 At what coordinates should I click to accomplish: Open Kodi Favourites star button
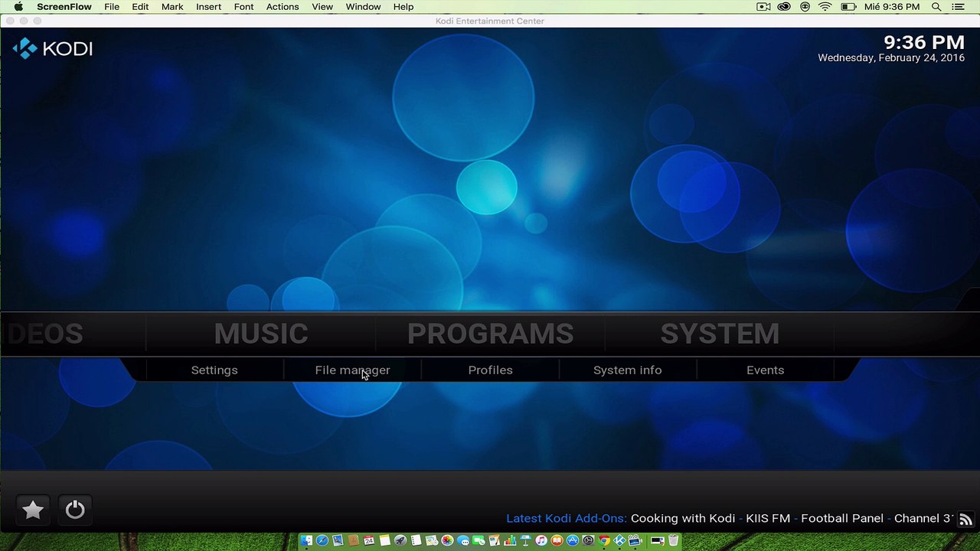click(33, 510)
